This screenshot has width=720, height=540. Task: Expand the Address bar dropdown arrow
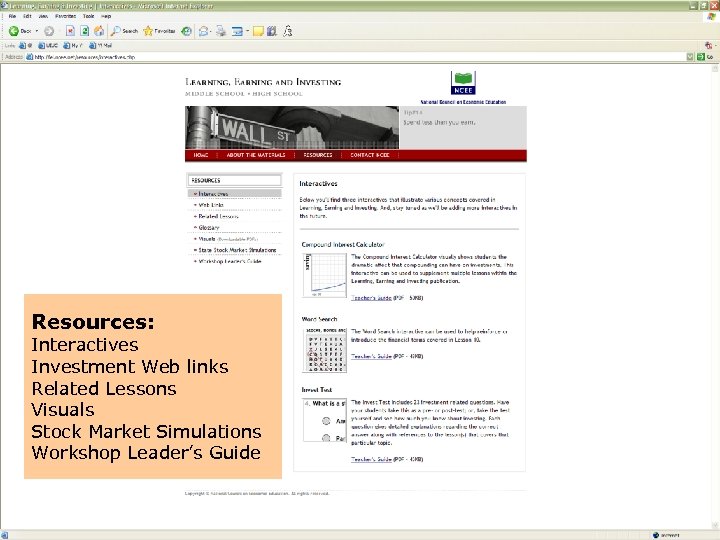tap(690, 57)
